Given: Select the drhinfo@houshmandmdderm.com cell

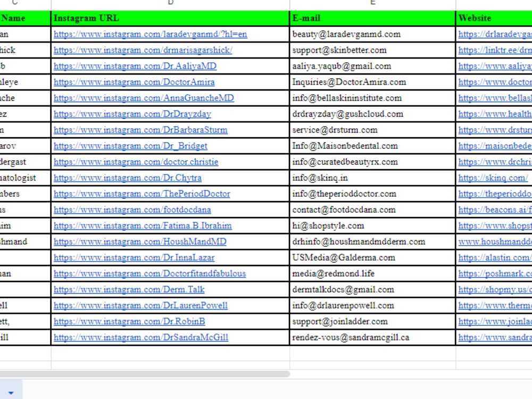Looking at the screenshot, I should point(372,242).
